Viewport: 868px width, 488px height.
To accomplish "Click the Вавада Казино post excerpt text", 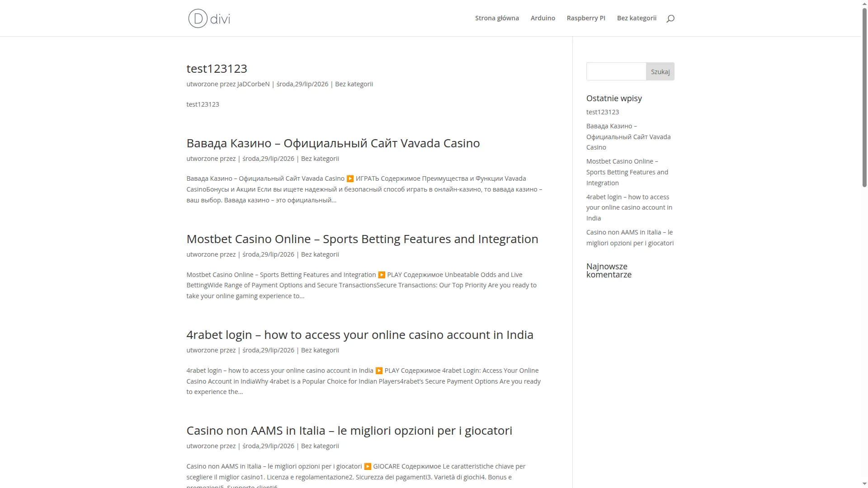I will [x=364, y=189].
